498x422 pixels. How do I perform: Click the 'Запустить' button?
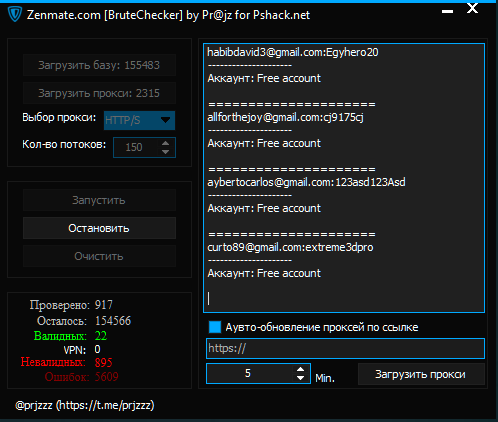pyautogui.click(x=99, y=200)
